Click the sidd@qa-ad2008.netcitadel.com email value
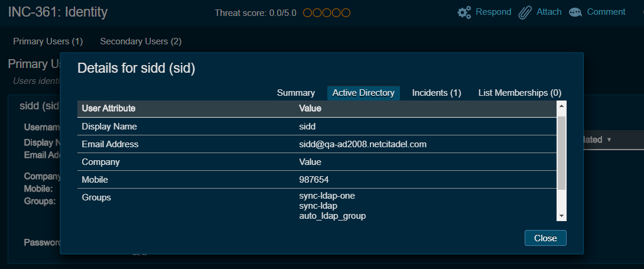This screenshot has height=269, width=644. [363, 144]
